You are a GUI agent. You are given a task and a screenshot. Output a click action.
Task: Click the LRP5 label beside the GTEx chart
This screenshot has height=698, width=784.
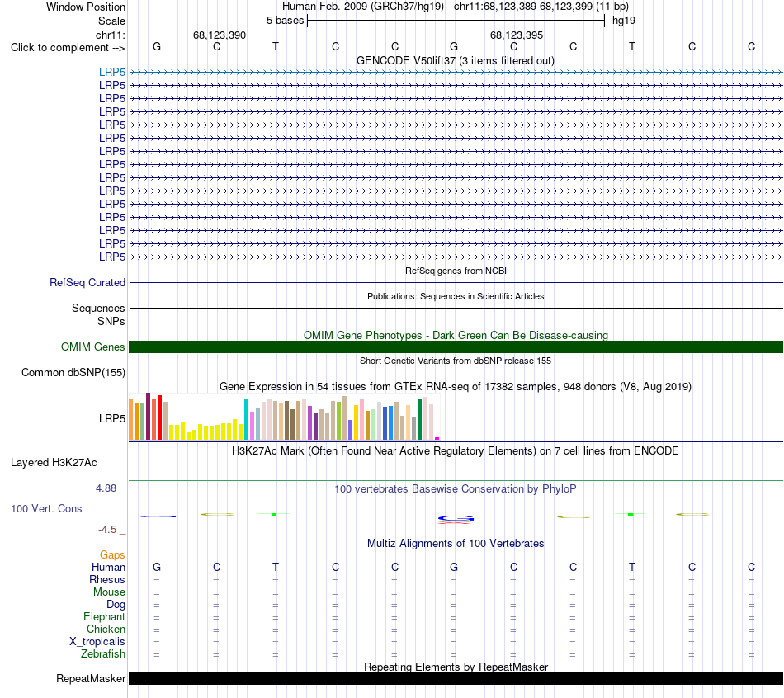pyautogui.click(x=112, y=418)
